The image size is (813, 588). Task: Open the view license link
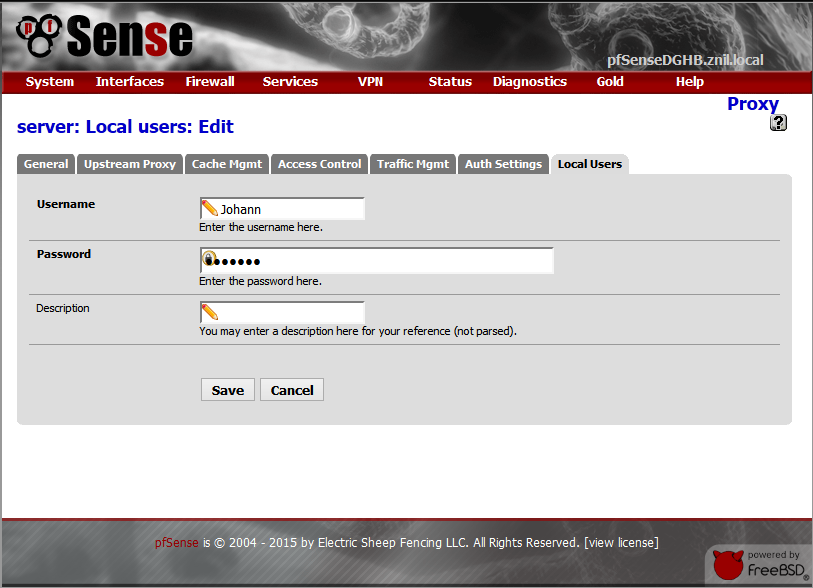[621, 543]
